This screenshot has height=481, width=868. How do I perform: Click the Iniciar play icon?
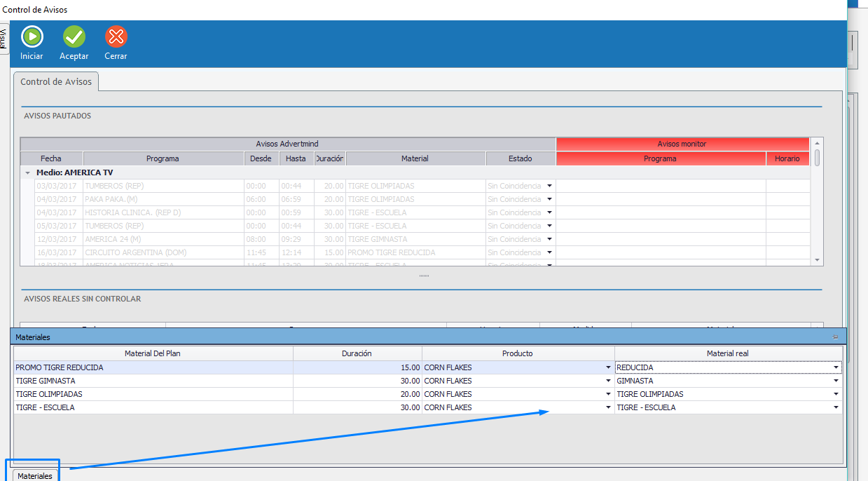[x=32, y=36]
